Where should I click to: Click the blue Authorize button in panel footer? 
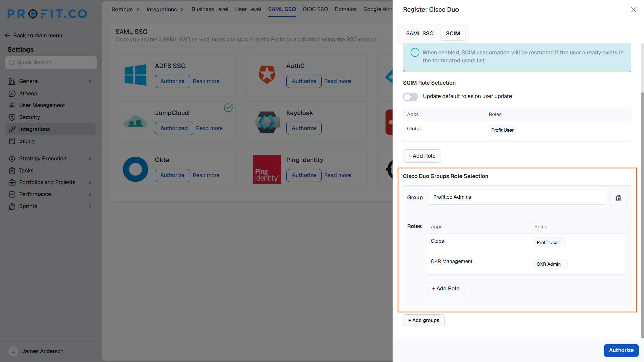coord(621,350)
